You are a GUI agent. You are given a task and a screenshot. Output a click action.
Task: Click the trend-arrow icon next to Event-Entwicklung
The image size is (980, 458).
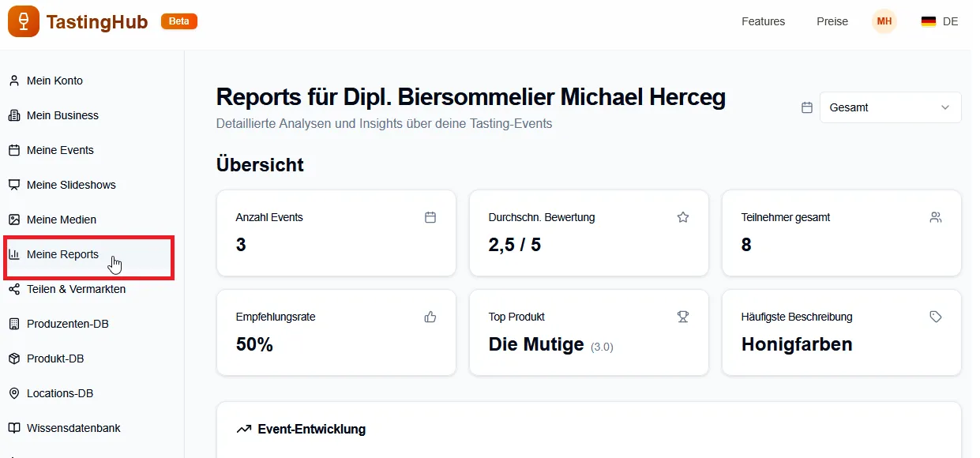point(243,428)
